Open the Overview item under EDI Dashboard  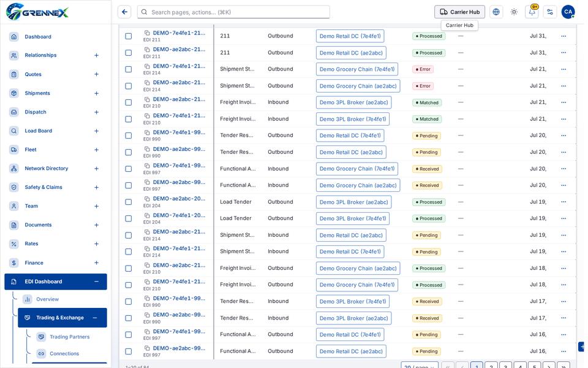point(47,299)
